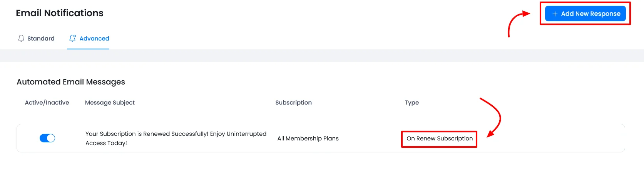The image size is (644, 174).
Task: Select the On Renew Subscription type
Action: coord(440,139)
